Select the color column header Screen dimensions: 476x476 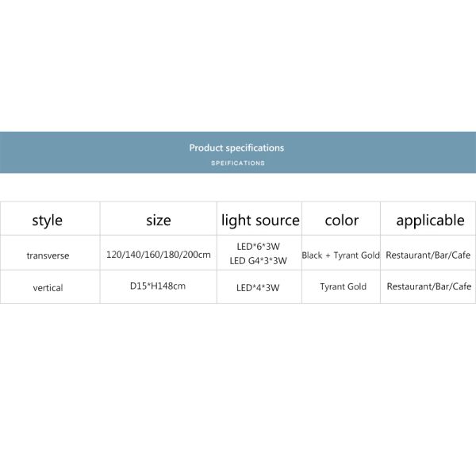[342, 220]
